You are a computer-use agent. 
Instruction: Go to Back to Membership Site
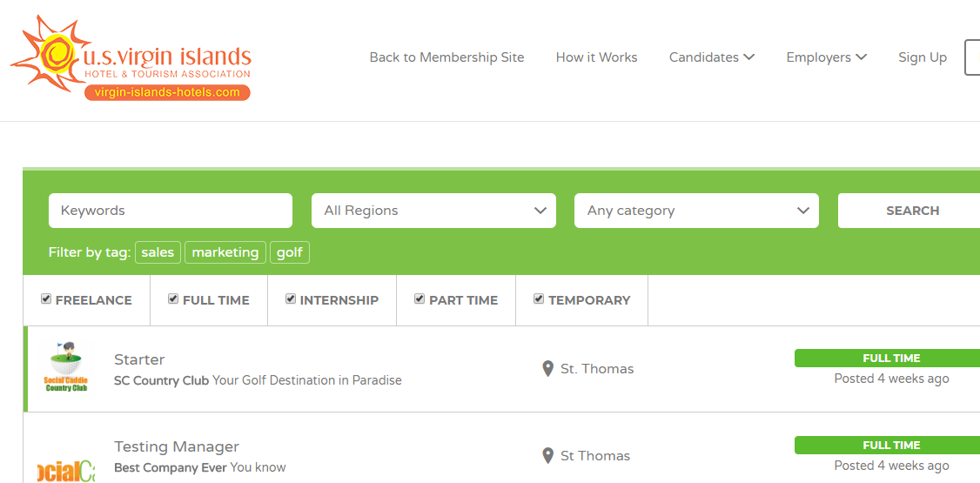(446, 57)
